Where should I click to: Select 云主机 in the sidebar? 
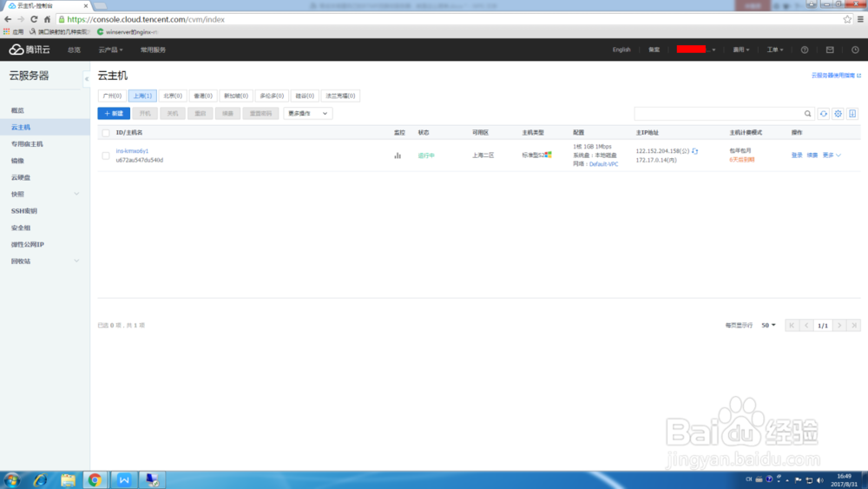(x=45, y=127)
